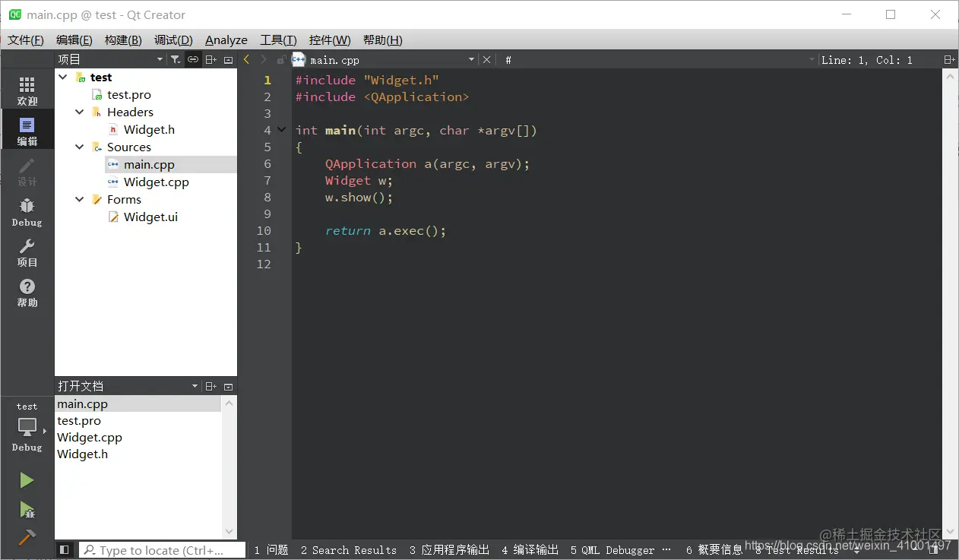Collapse the Headers folder
This screenshot has width=959, height=560.
click(80, 112)
